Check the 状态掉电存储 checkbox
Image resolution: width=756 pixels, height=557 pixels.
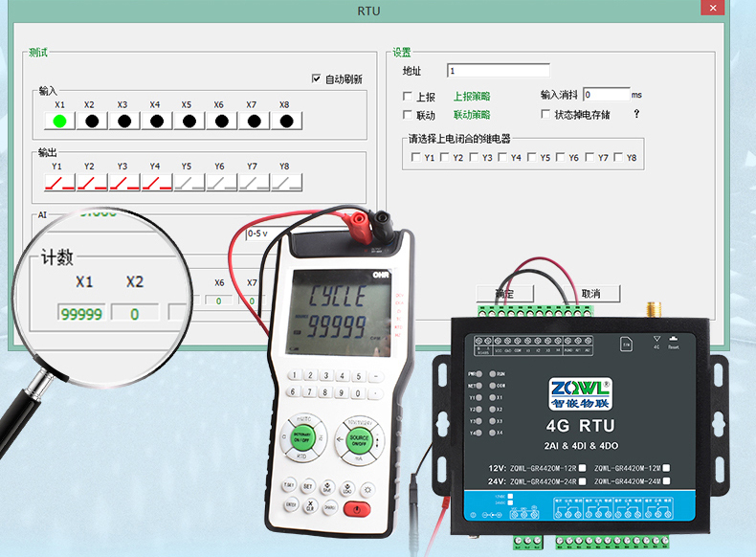click(545, 114)
